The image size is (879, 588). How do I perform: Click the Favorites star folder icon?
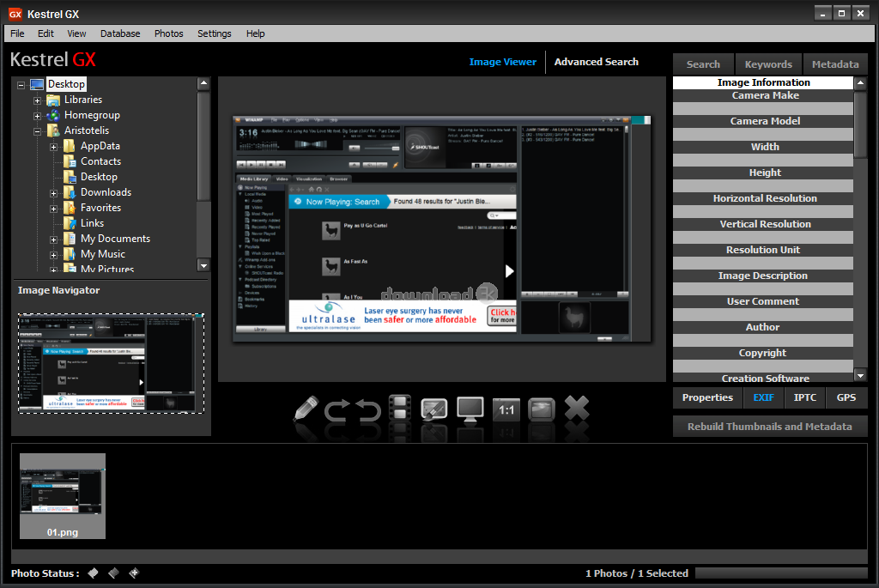(70, 208)
